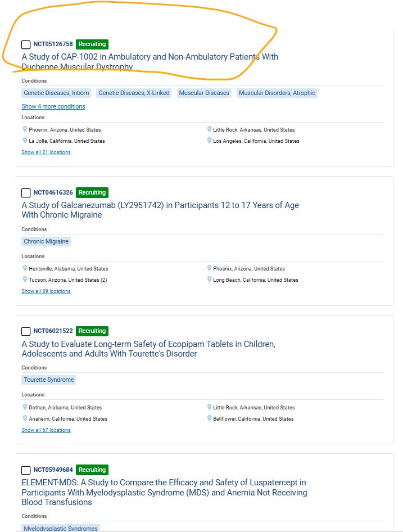This screenshot has height=532, width=403.
Task: Click pin icon beside Los Angeles, California
Action: click(x=209, y=141)
